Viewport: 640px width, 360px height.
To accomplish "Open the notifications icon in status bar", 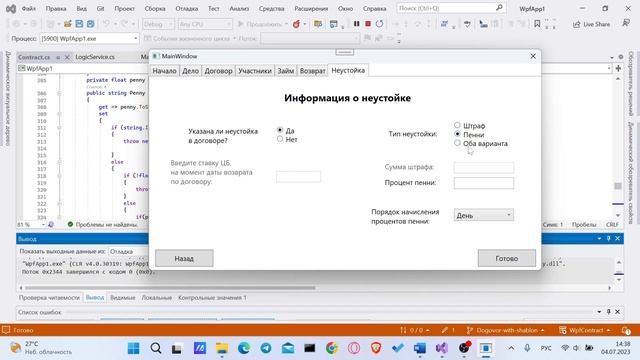I will 626,330.
